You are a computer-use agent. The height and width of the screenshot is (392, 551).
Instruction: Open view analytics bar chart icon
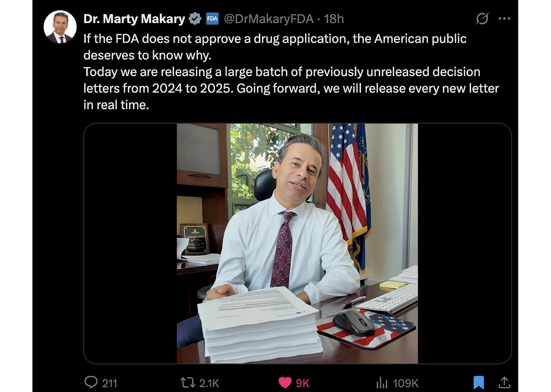coord(382,382)
